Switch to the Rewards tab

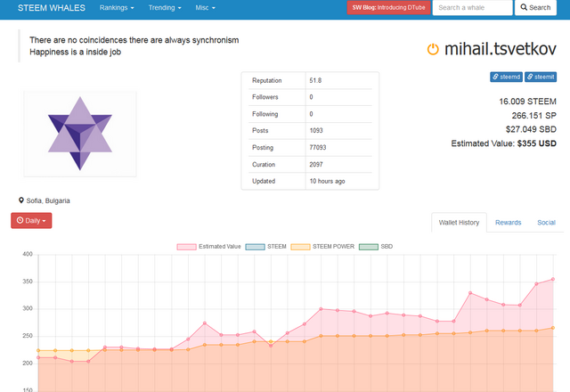[509, 223]
